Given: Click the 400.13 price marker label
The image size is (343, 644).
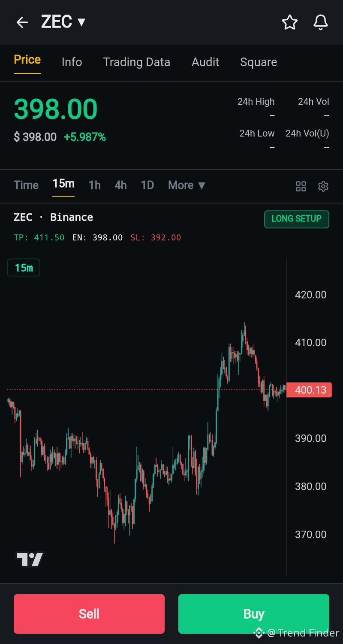Looking at the screenshot, I should 309,390.
